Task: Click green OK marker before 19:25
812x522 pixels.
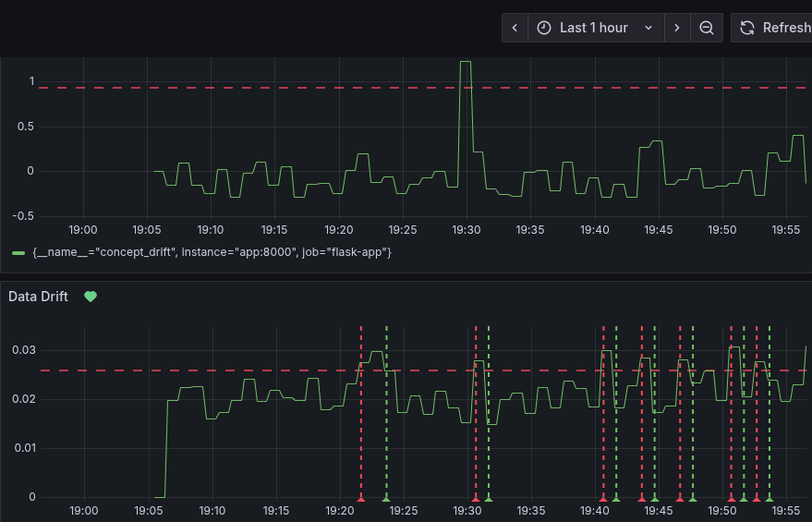Action: (386, 499)
